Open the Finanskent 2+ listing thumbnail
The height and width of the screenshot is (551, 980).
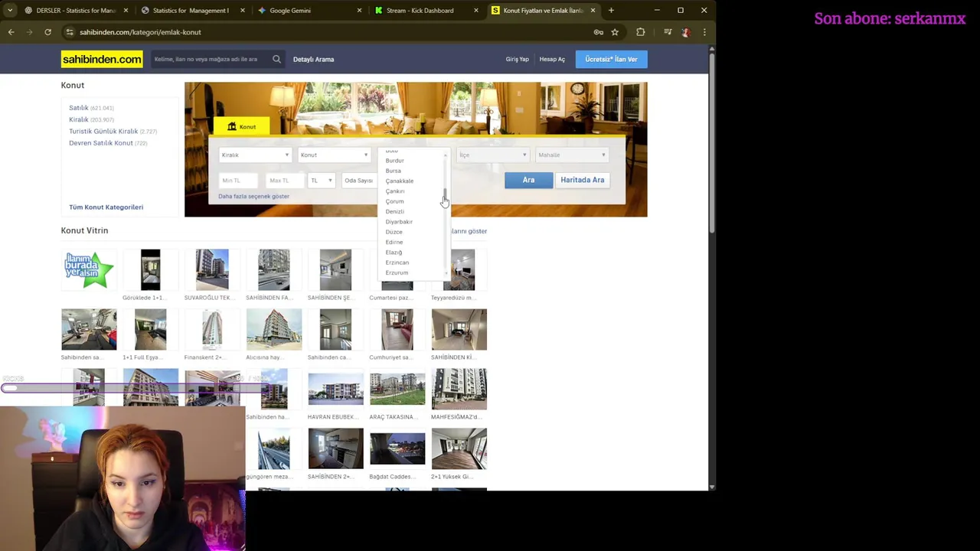pyautogui.click(x=212, y=329)
